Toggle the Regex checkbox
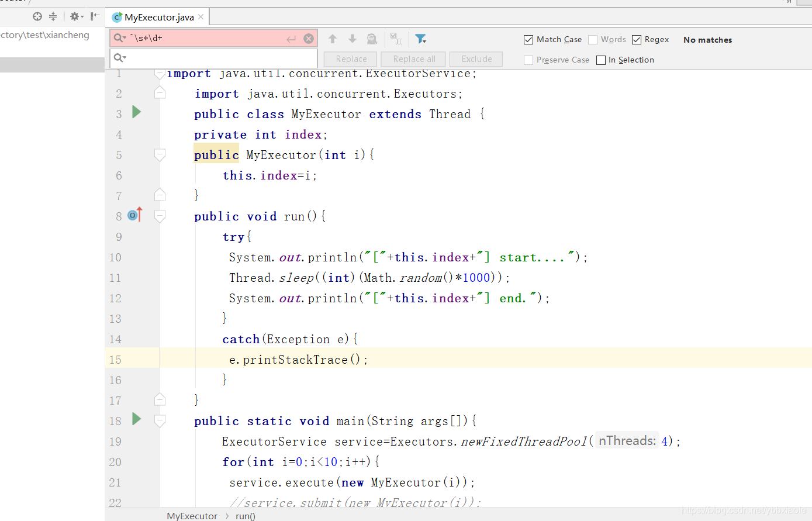The image size is (812, 521). [x=637, y=40]
